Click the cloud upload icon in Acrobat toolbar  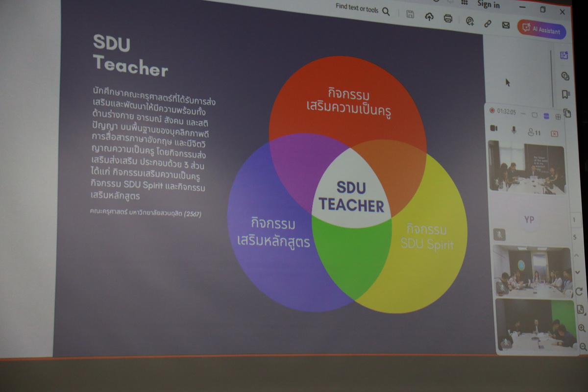point(429,17)
